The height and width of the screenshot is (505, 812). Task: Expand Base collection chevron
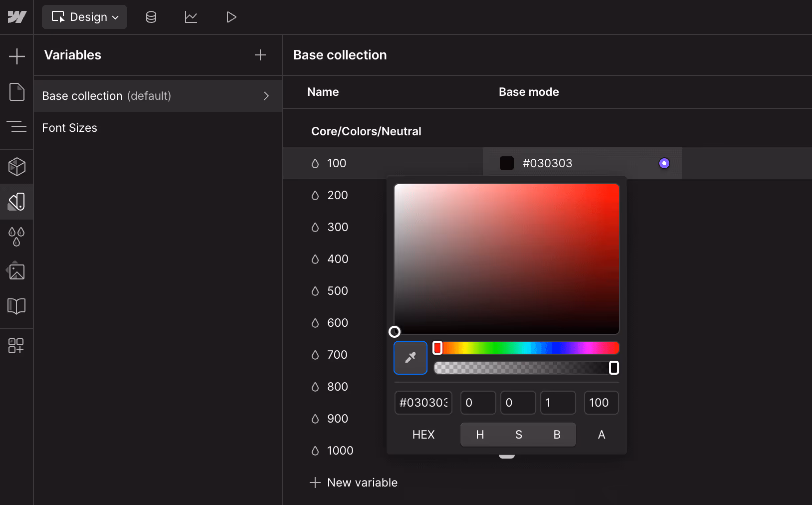click(266, 96)
